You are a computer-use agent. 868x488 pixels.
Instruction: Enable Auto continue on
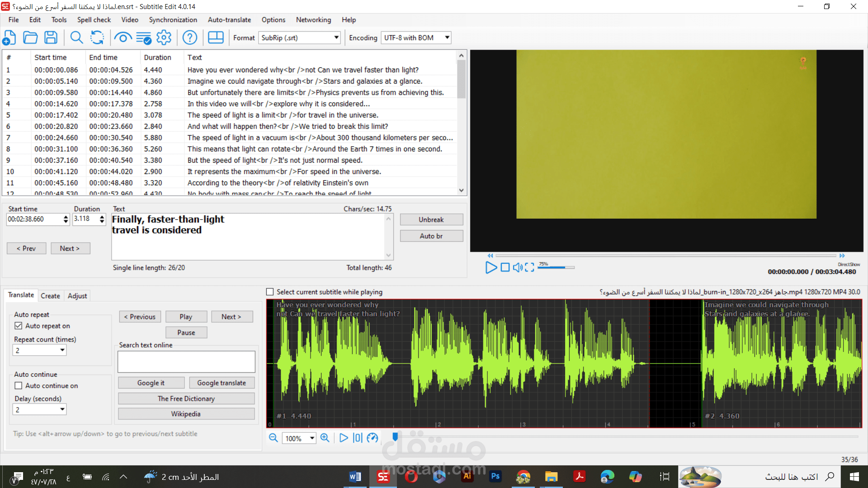coord(19,385)
